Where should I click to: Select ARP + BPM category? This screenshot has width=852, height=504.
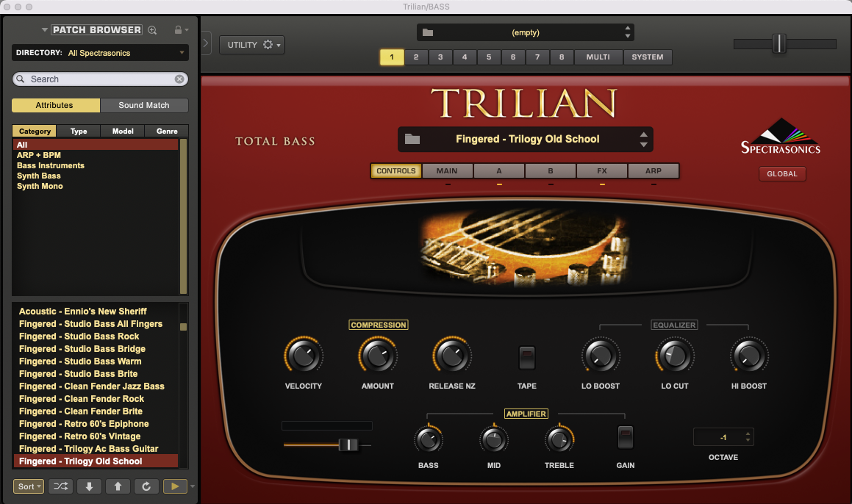38,155
